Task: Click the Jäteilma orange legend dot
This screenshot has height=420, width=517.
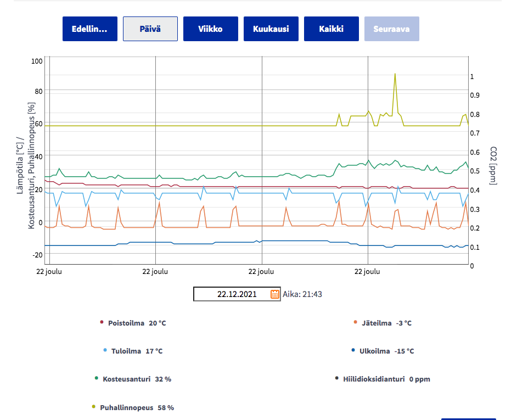Action: pyautogui.click(x=356, y=322)
